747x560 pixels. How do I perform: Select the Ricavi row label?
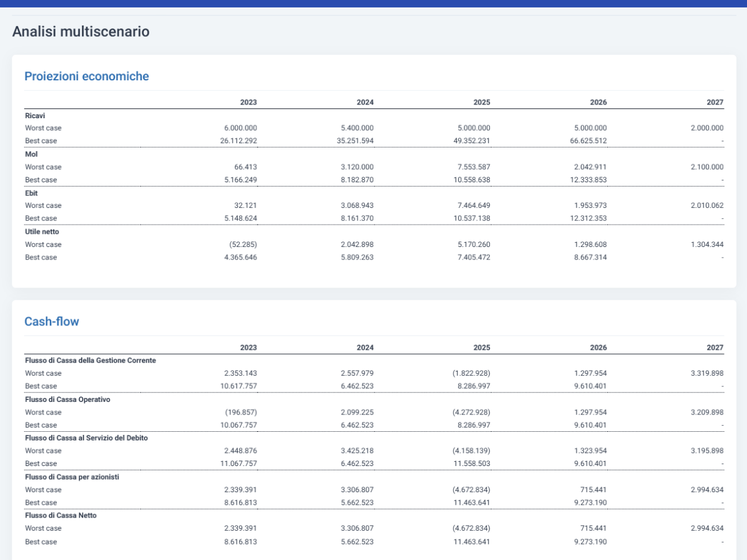click(35, 115)
